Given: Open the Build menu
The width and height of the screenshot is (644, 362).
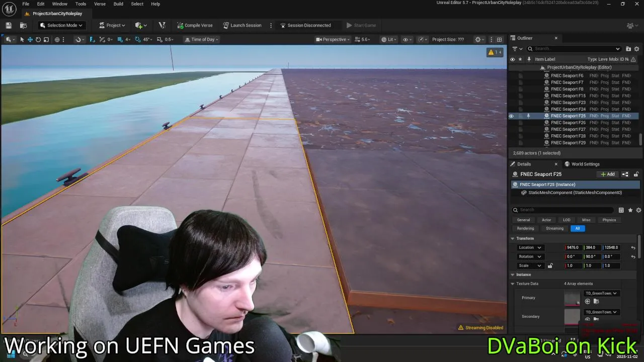Looking at the screenshot, I should [118, 4].
